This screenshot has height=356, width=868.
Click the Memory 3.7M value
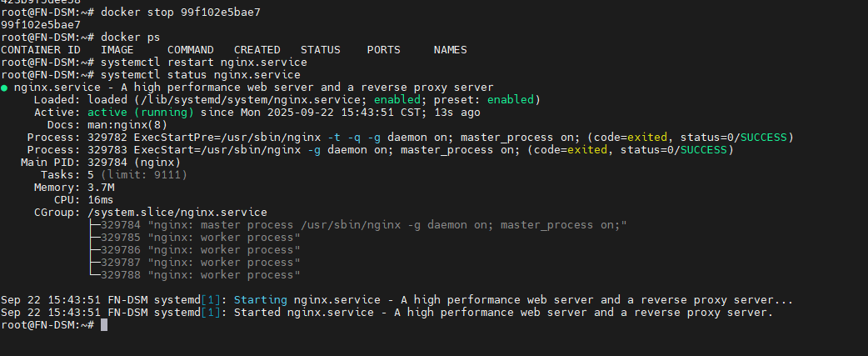103,188
